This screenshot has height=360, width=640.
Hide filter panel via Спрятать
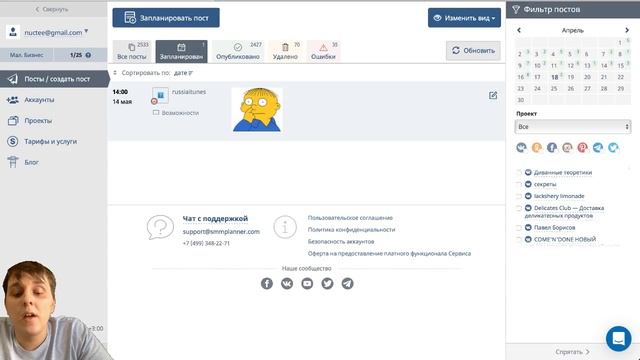[572, 351]
